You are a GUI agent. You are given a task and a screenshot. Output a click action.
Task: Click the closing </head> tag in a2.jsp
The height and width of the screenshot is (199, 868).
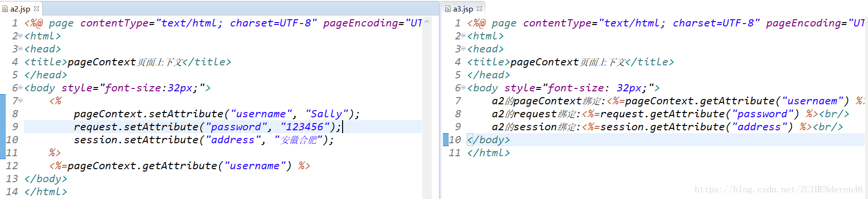pyautogui.click(x=46, y=75)
